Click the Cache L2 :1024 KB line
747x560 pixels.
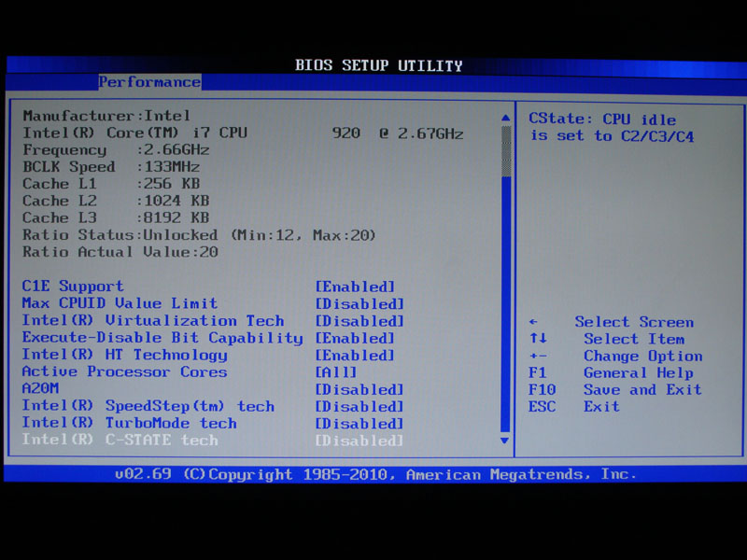point(116,201)
